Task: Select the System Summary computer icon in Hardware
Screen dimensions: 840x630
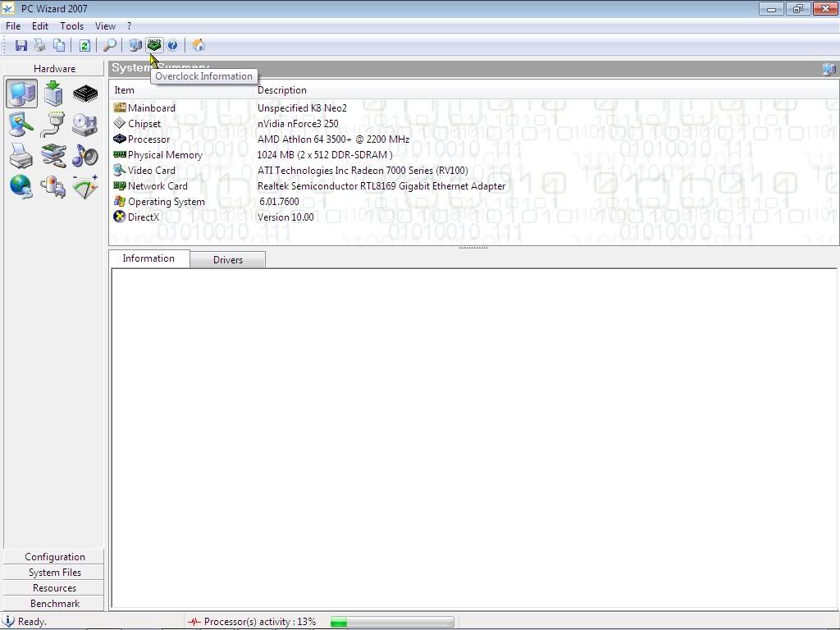Action: pyautogui.click(x=22, y=94)
